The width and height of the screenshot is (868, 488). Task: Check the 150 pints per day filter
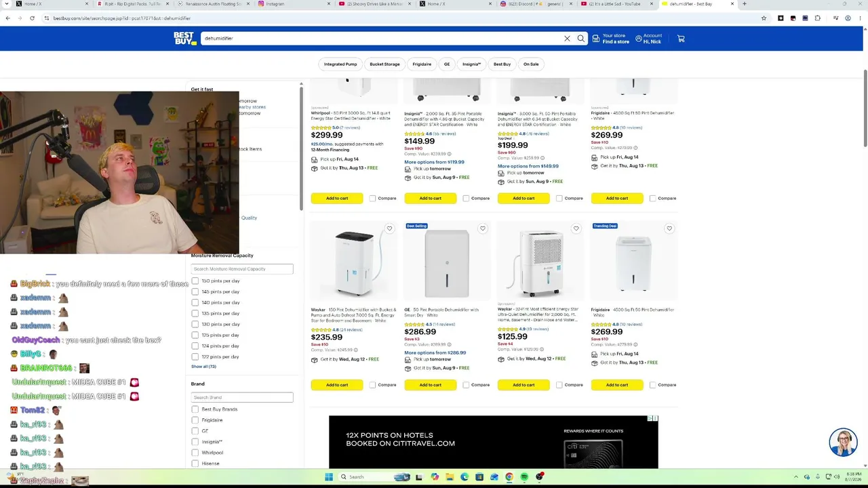pyautogui.click(x=195, y=281)
